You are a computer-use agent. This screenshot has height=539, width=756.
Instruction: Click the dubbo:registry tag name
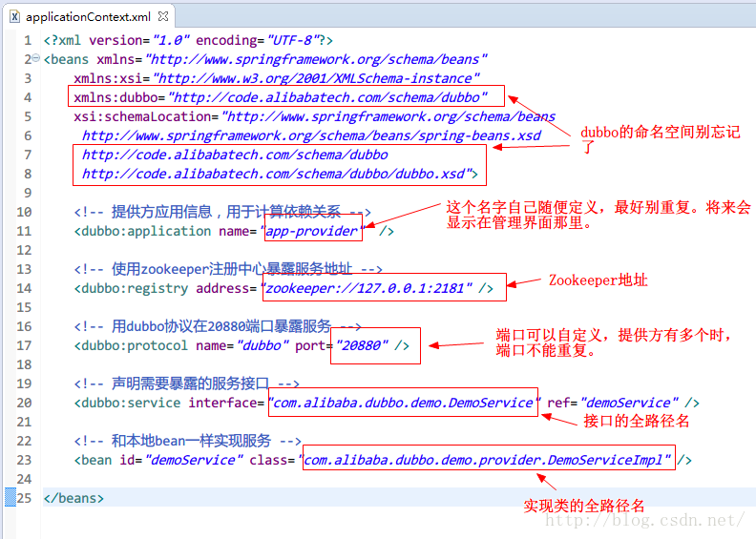click(135, 288)
